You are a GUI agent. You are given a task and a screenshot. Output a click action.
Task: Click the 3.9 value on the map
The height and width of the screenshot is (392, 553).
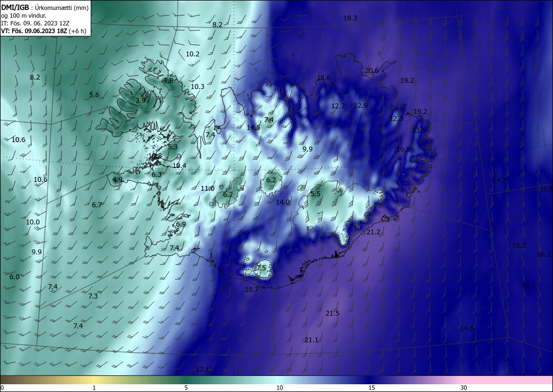pos(140,101)
